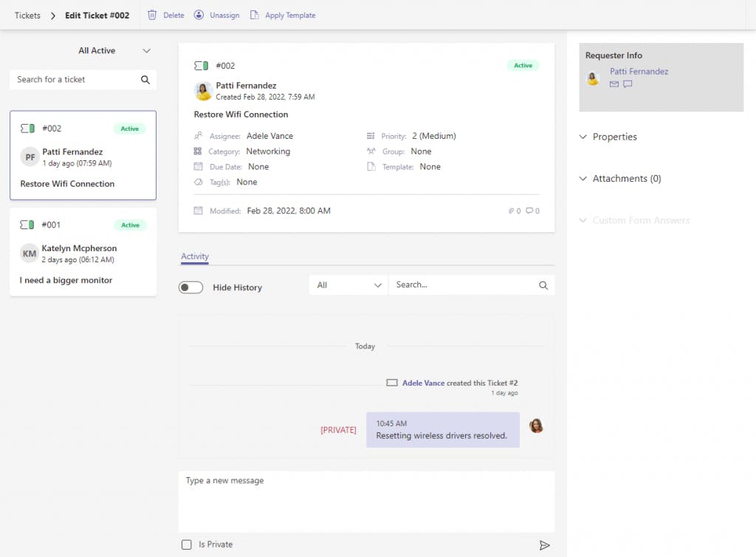756x557 pixels.
Task: Click the email icon under Requester Info
Action: 614,84
